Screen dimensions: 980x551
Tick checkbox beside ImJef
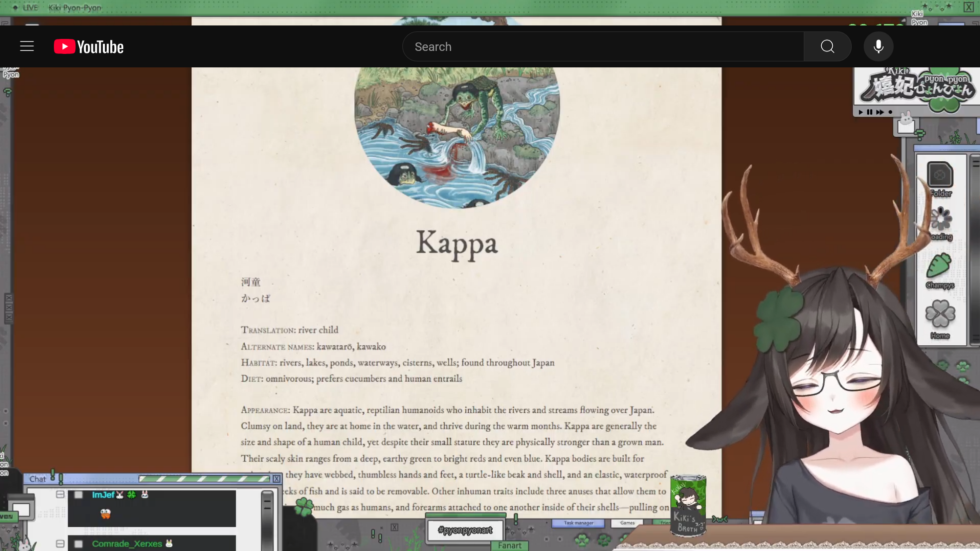(x=78, y=495)
